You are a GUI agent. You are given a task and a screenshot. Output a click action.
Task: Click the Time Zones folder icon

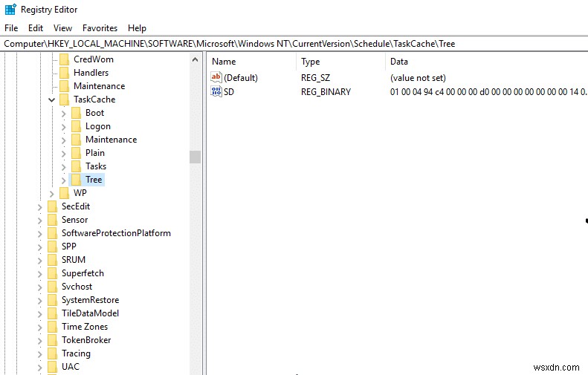[53, 327]
